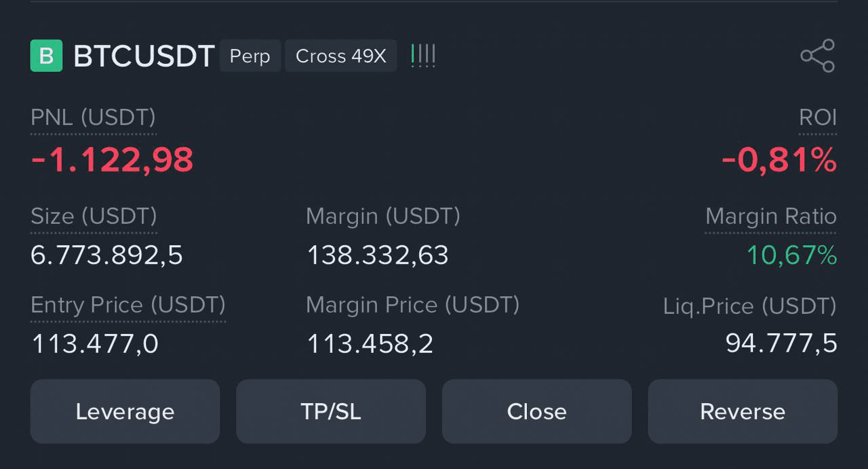This screenshot has width=868, height=469.
Task: Open BTCUSDT pair title
Action: (x=144, y=56)
